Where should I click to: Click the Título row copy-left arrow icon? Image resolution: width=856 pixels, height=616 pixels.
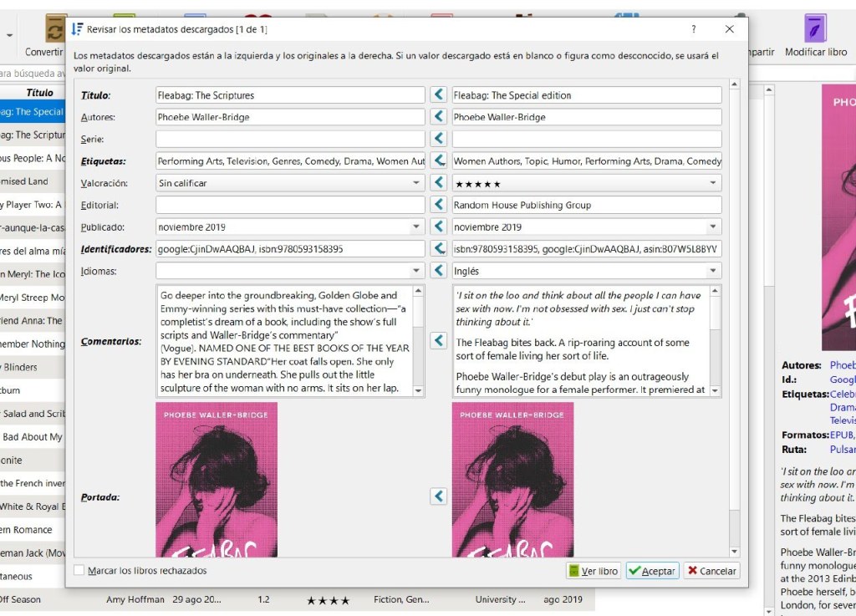point(439,95)
